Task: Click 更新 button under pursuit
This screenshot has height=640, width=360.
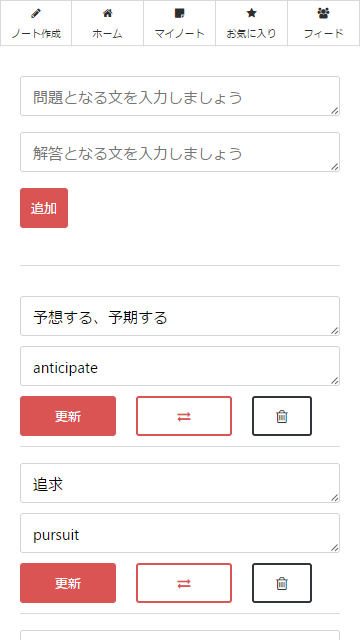Action: (68, 583)
